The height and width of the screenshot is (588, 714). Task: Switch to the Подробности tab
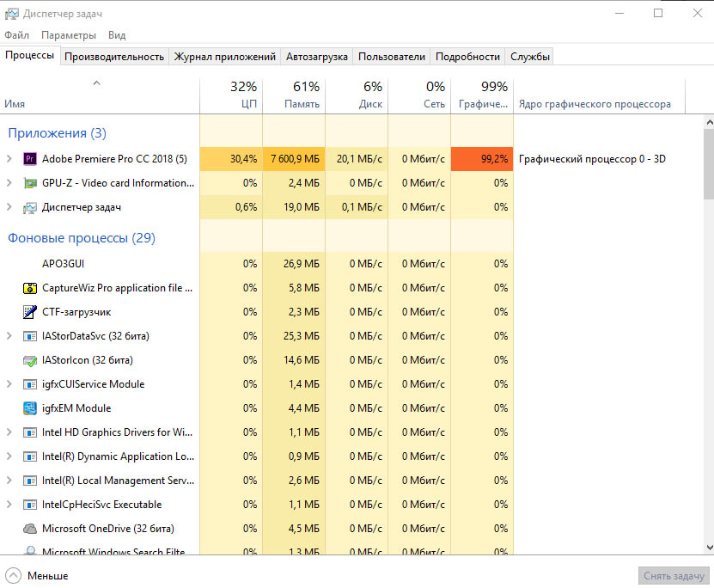467,57
